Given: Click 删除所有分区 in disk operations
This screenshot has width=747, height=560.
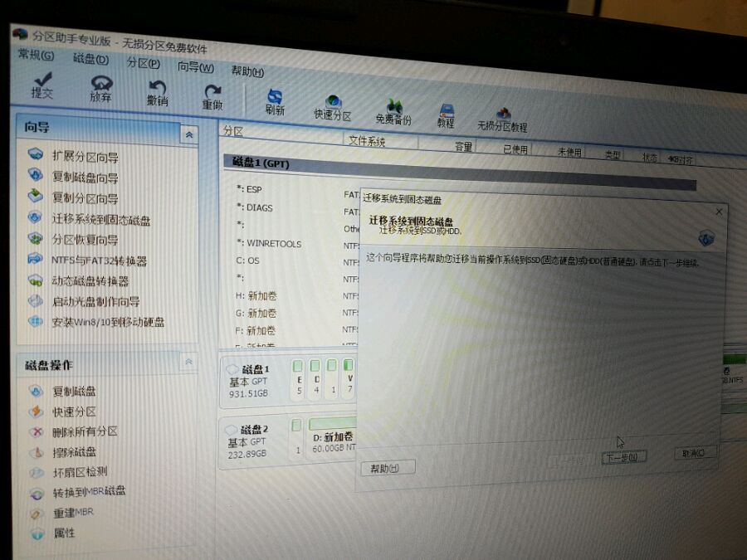Looking at the screenshot, I should tap(73, 431).
